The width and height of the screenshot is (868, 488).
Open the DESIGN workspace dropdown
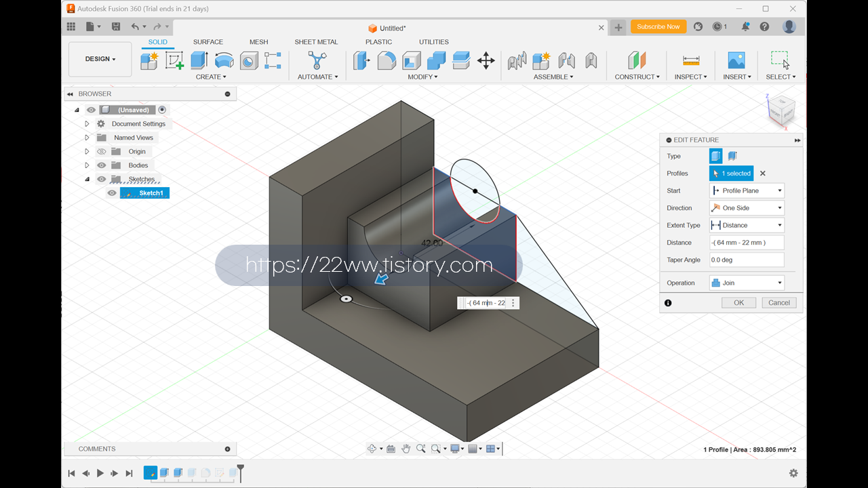pos(100,59)
